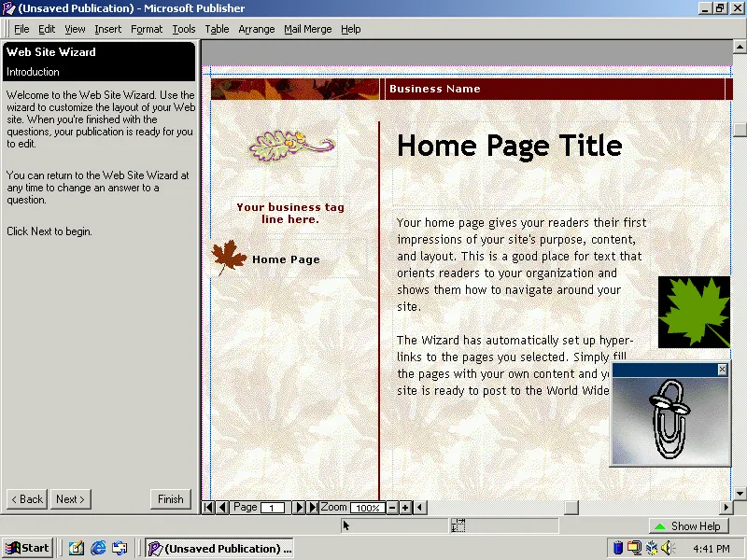Click the previous page arrow icon
747x560 pixels.
221,508
